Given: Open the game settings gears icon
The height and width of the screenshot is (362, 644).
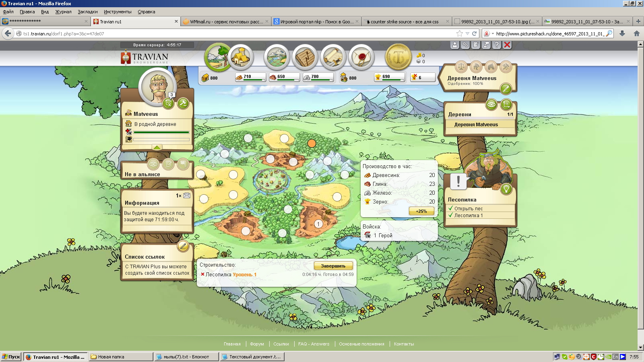Looking at the screenshot, I should pos(465,45).
